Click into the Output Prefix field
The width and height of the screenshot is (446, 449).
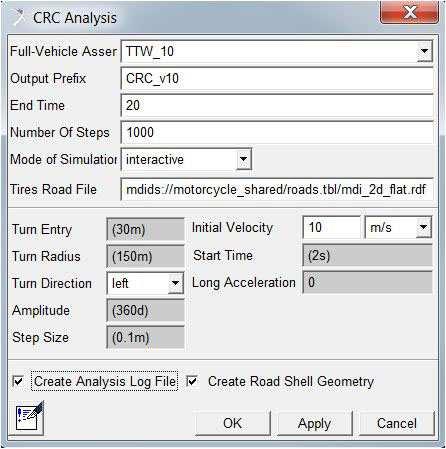pos(277,79)
